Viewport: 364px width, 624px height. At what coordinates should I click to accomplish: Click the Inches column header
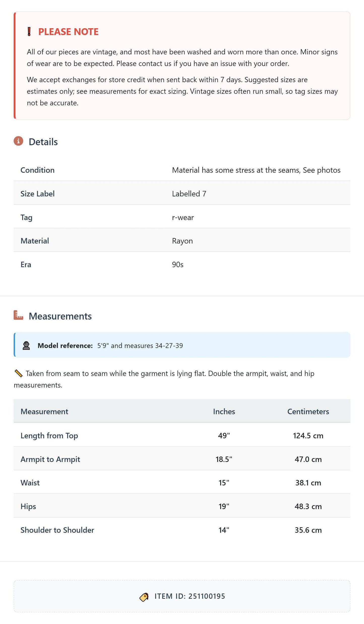click(x=224, y=411)
